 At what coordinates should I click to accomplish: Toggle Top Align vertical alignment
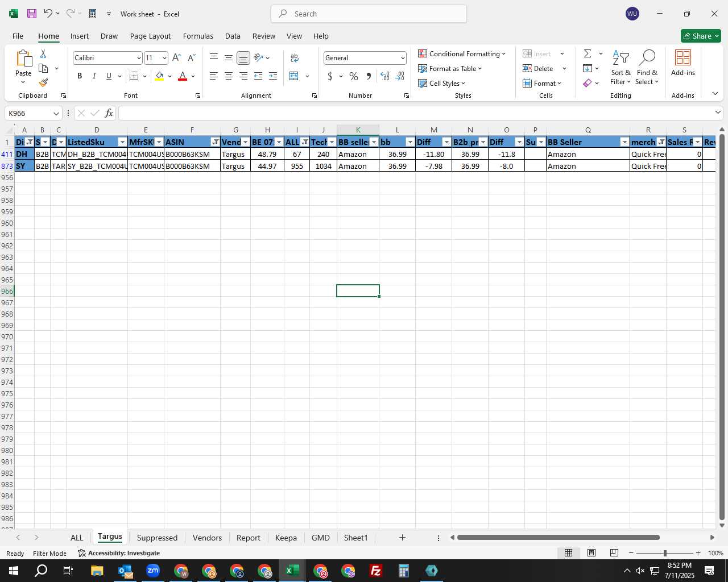pyautogui.click(x=214, y=58)
